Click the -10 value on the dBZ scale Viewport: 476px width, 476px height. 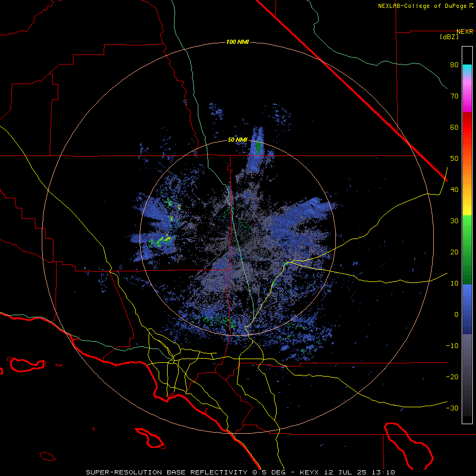[452, 346]
